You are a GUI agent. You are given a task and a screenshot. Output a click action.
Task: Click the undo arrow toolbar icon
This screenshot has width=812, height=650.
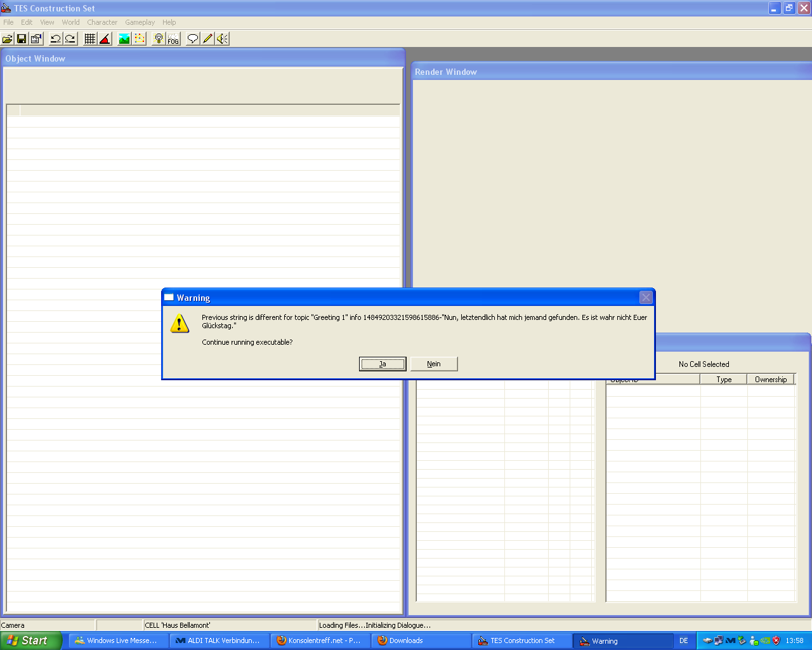click(56, 39)
